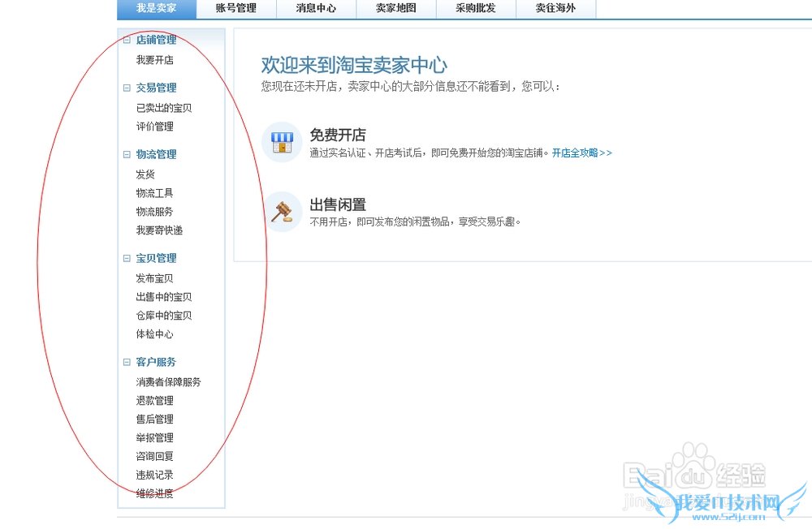Collapse the 交易管理 section
Image resolution: width=812 pixels, height=529 pixels.
[127, 88]
